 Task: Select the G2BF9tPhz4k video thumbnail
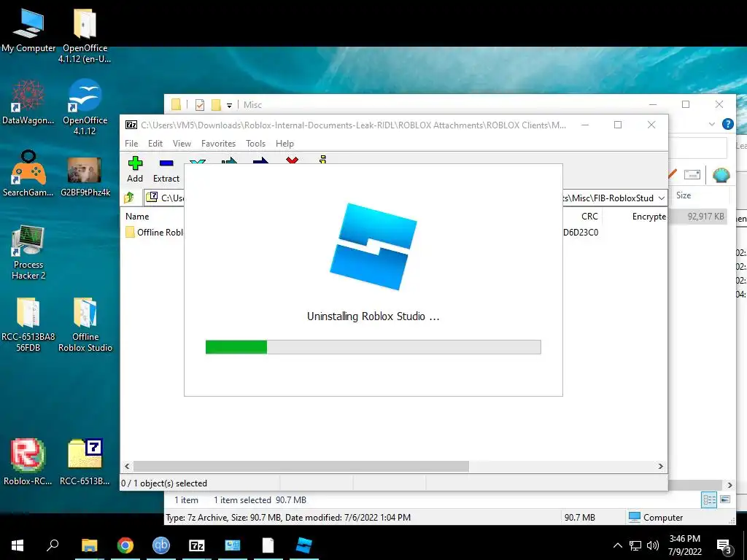click(x=85, y=176)
